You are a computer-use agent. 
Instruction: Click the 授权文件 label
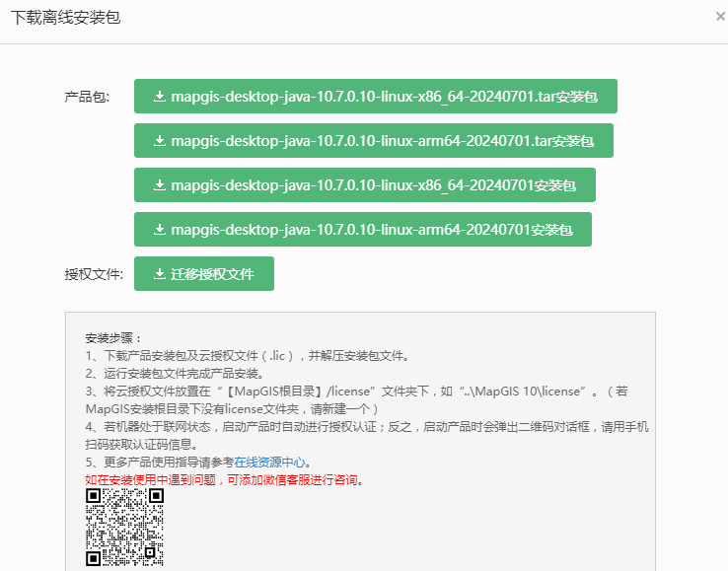[94, 274]
